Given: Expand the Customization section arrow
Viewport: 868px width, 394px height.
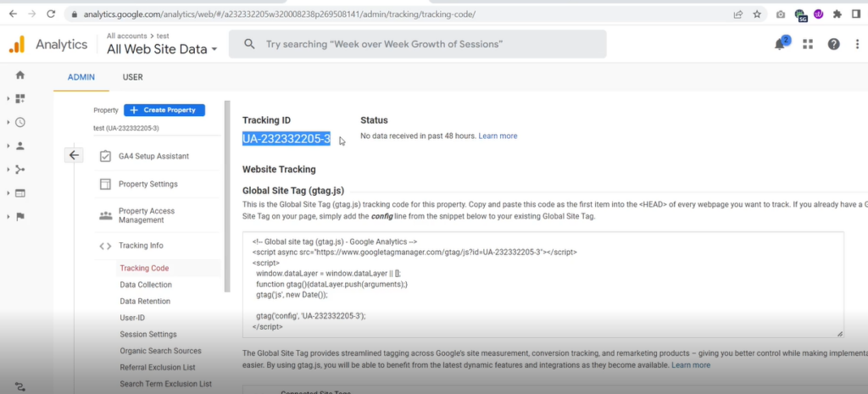Looking at the screenshot, I should coord(8,98).
